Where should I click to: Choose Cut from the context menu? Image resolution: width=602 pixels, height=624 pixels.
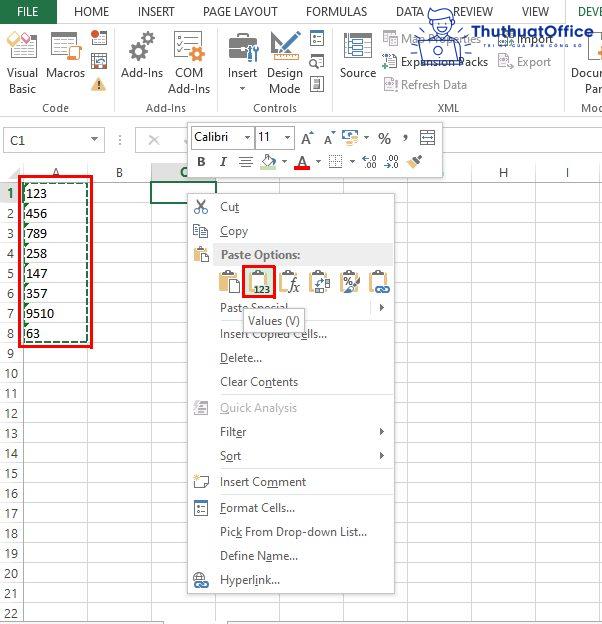291,207
